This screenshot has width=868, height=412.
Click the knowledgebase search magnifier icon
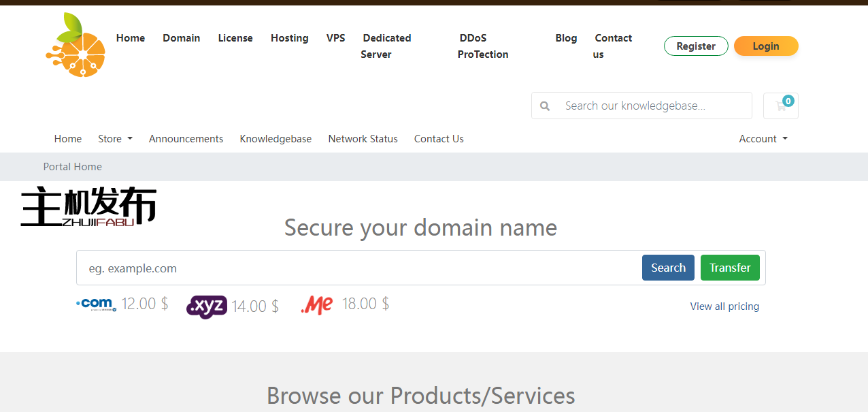point(545,106)
